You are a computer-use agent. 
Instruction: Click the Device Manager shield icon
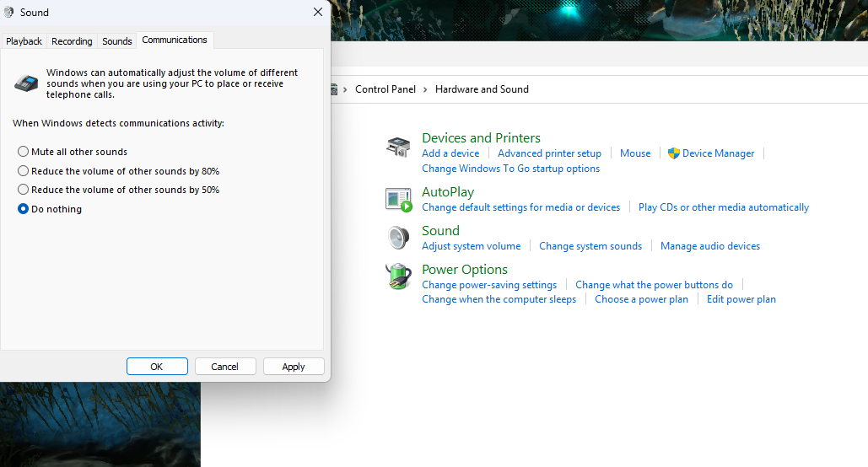point(674,153)
